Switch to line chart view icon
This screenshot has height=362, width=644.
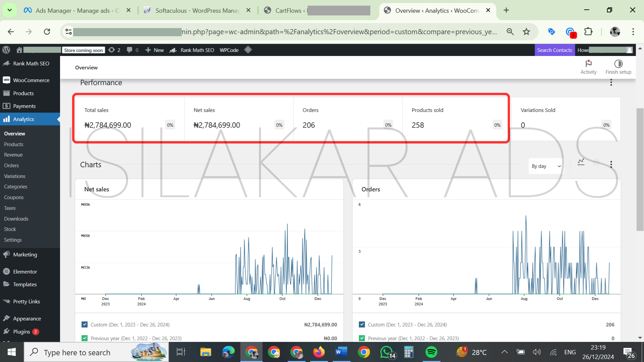pos(581,162)
